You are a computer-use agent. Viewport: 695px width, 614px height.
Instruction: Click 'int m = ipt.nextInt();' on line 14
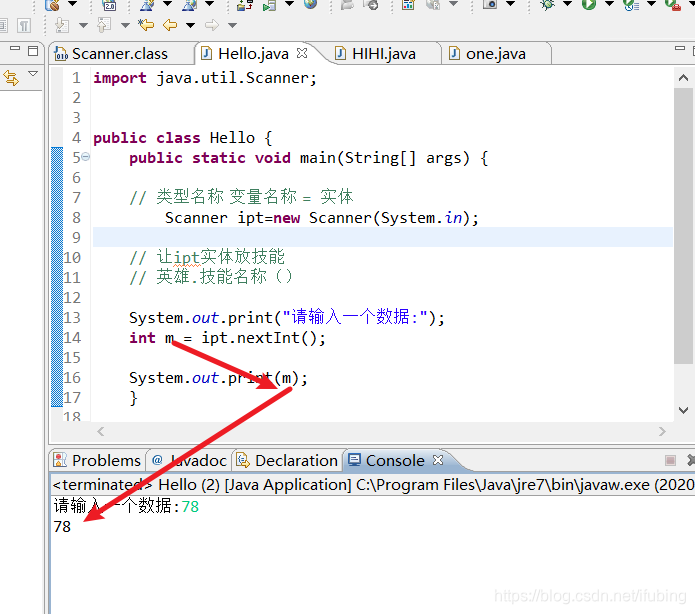[227, 338]
